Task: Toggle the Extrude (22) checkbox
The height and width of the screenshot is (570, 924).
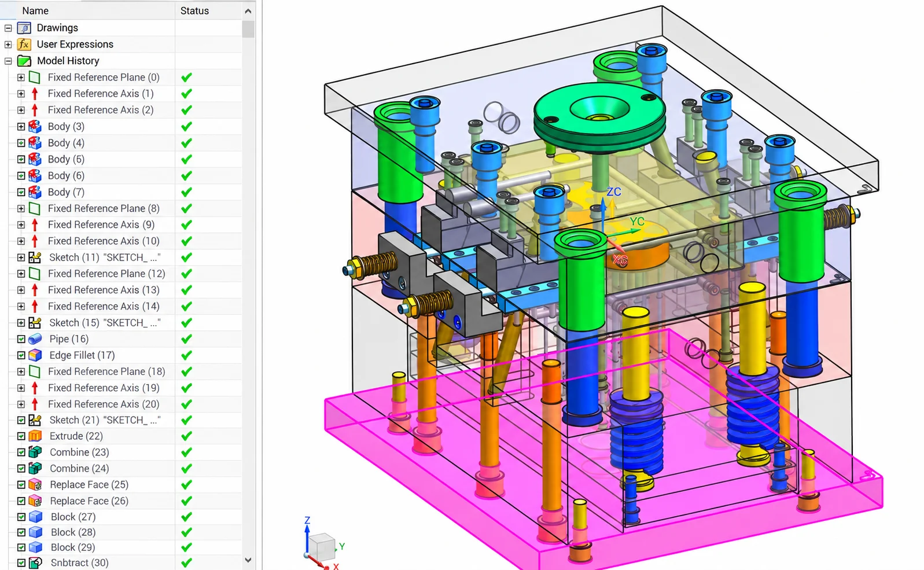Action: tap(21, 436)
